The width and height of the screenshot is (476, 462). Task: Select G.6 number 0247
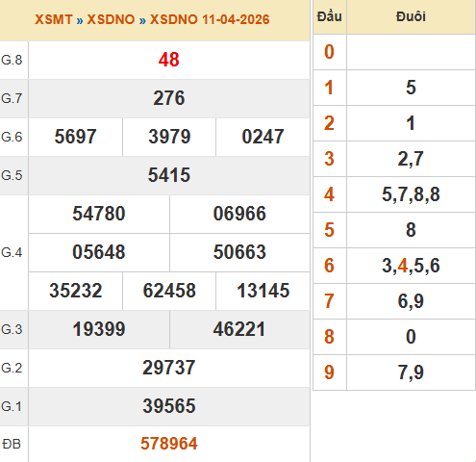263,137
